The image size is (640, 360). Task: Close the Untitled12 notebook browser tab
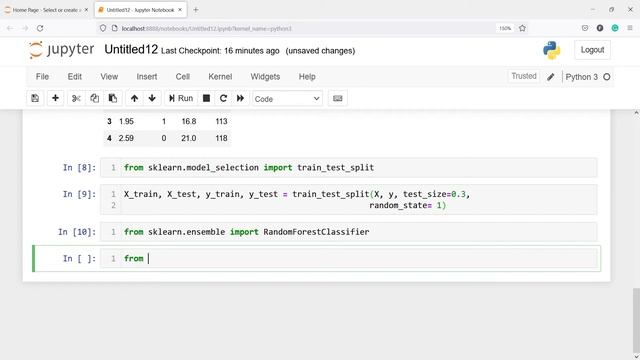point(180,10)
